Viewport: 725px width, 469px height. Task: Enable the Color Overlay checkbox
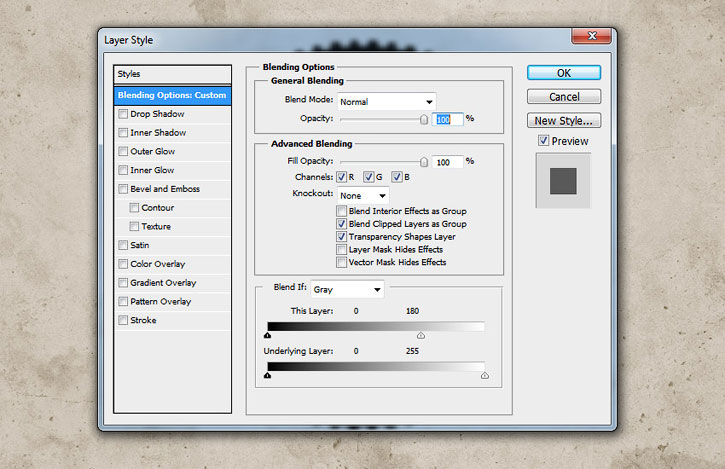point(123,264)
